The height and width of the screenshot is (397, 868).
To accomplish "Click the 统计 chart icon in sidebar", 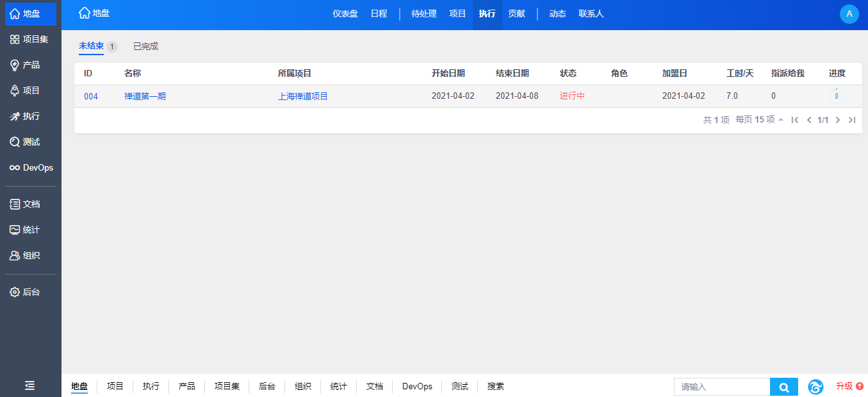I will click(15, 230).
